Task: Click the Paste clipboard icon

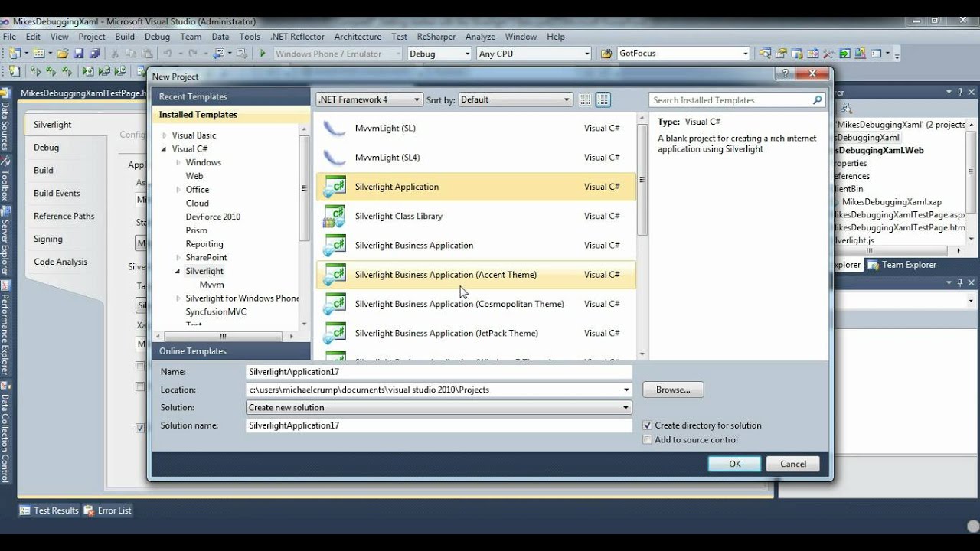Action: tap(147, 54)
